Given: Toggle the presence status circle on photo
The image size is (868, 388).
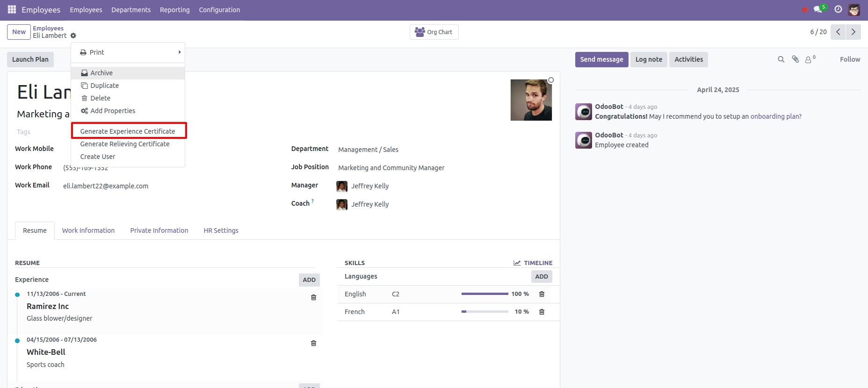Looking at the screenshot, I should (551, 80).
